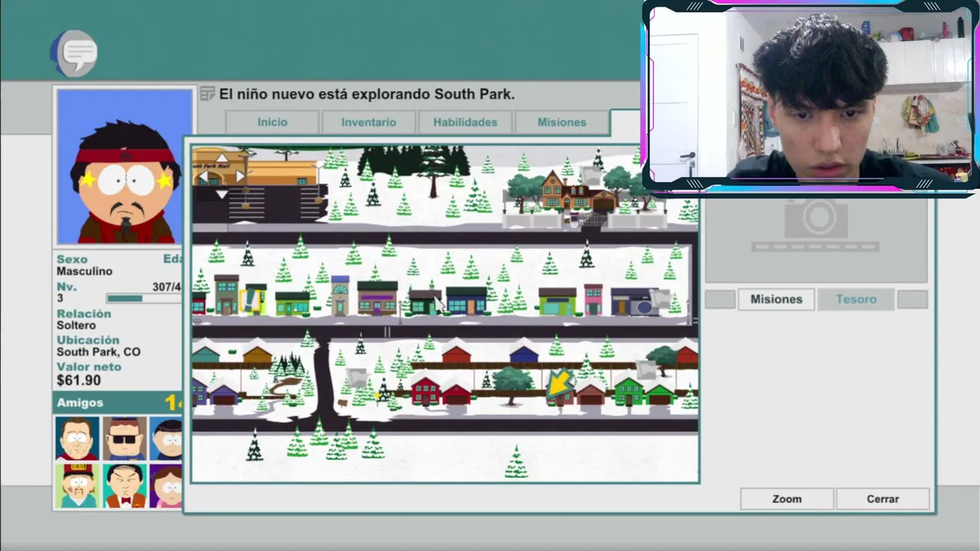980x551 pixels.
Task: Select the fast travel flag beside the mansion
Action: tap(590, 174)
